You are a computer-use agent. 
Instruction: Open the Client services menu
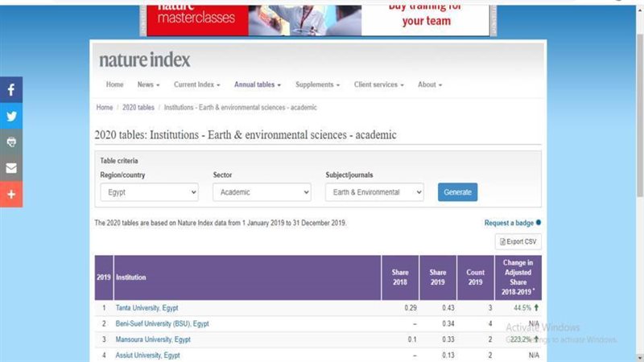click(378, 84)
